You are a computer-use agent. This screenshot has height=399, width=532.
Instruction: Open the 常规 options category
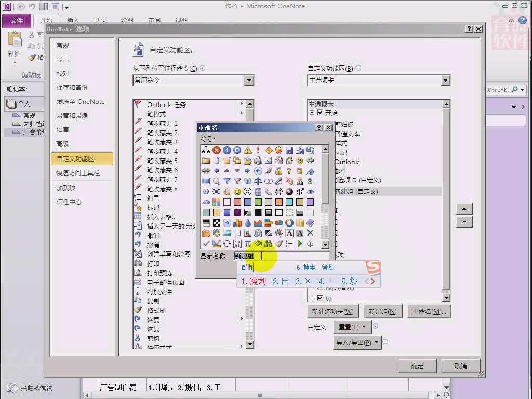(x=63, y=46)
